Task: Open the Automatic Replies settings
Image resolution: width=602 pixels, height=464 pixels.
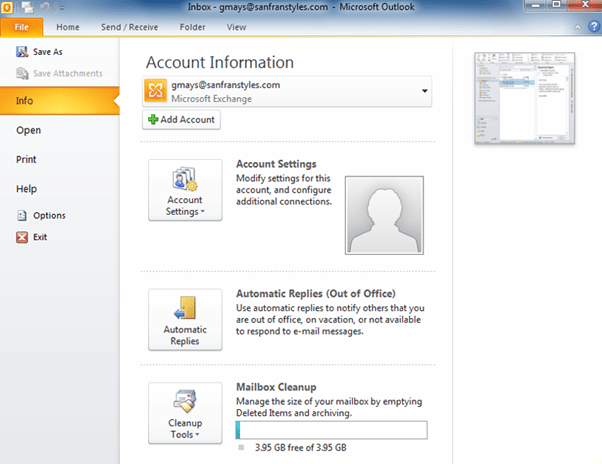Action: pyautogui.click(x=185, y=319)
